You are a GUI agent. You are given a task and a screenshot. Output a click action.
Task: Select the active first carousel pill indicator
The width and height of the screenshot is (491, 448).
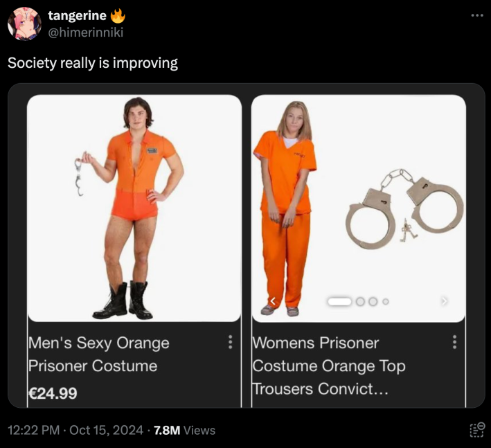[339, 301]
